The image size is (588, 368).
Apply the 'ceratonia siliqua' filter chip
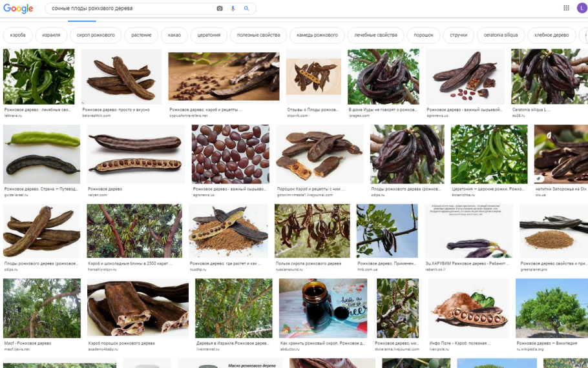pos(501,35)
